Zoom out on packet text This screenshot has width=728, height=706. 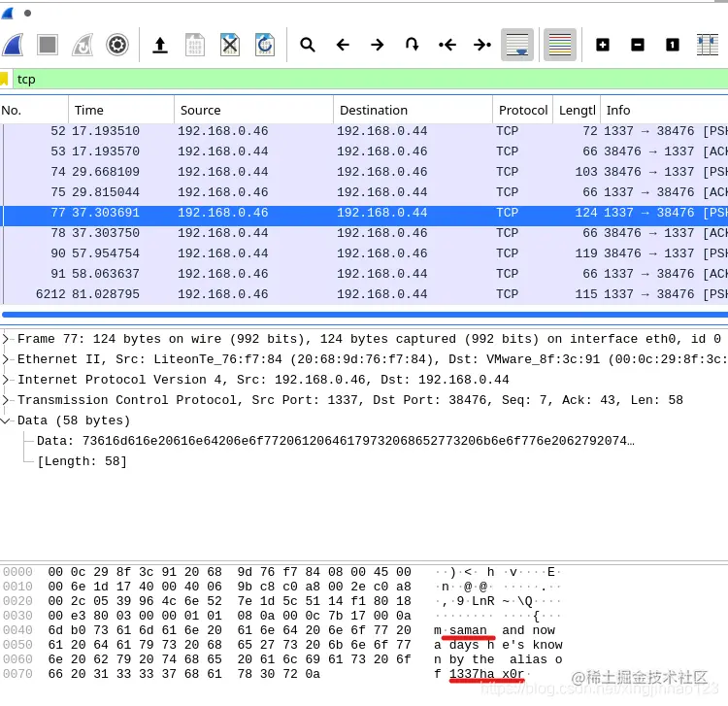click(x=638, y=45)
